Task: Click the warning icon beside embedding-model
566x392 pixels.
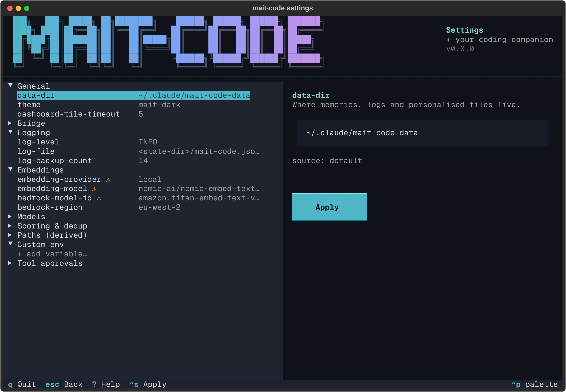Action: point(94,189)
